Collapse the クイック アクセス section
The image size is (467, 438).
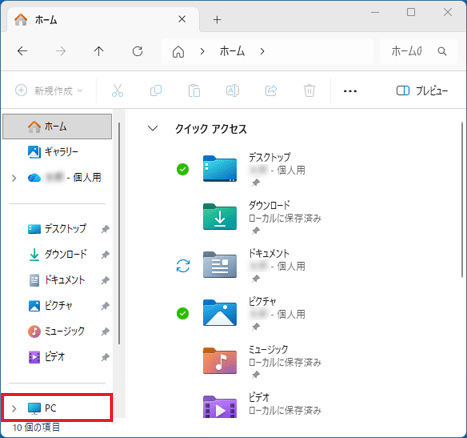pyautogui.click(x=153, y=128)
